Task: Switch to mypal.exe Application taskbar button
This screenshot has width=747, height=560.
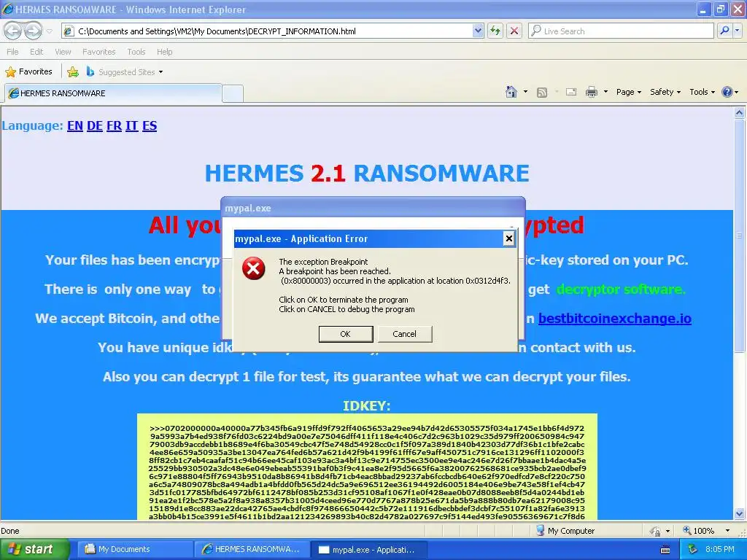Action: pos(368,549)
